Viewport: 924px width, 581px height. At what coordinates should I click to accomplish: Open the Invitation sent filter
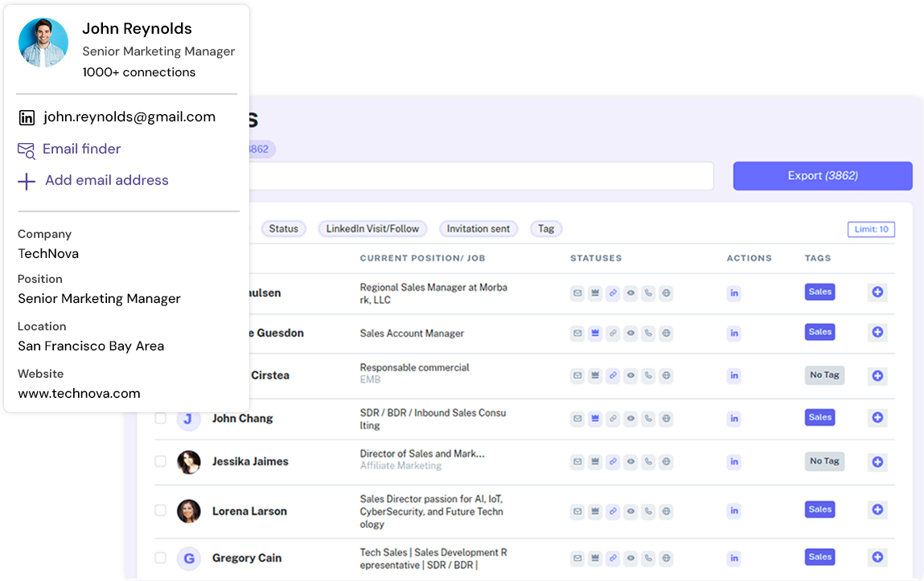point(478,229)
